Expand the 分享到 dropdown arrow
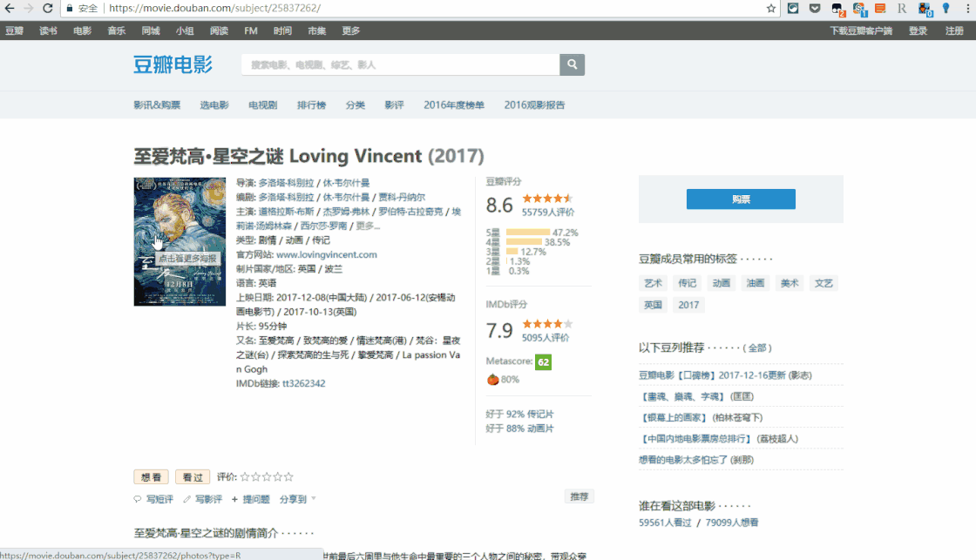Screen dimensions: 976x560 313,498
